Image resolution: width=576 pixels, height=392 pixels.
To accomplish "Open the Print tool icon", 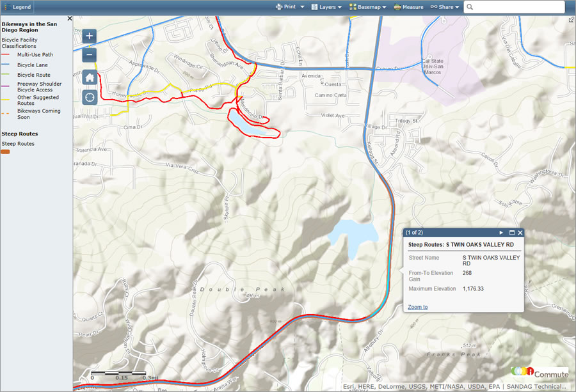I will 278,6.
